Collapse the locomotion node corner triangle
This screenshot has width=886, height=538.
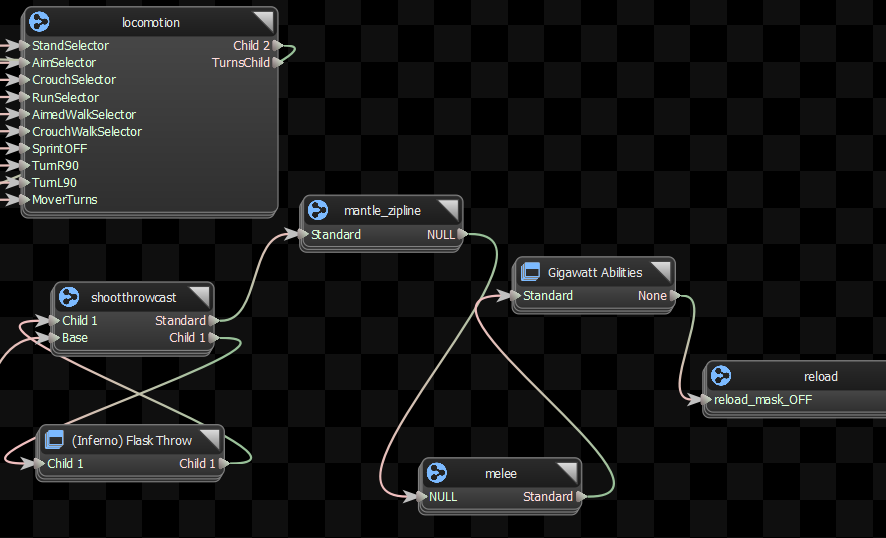263,21
